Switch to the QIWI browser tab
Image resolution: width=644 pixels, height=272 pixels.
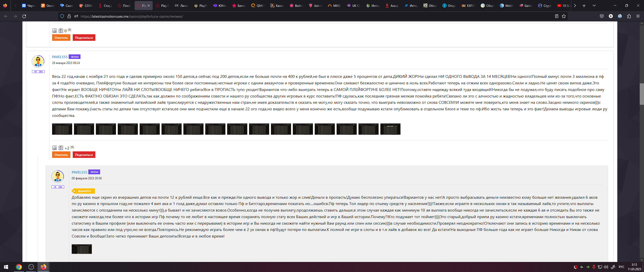point(258,6)
